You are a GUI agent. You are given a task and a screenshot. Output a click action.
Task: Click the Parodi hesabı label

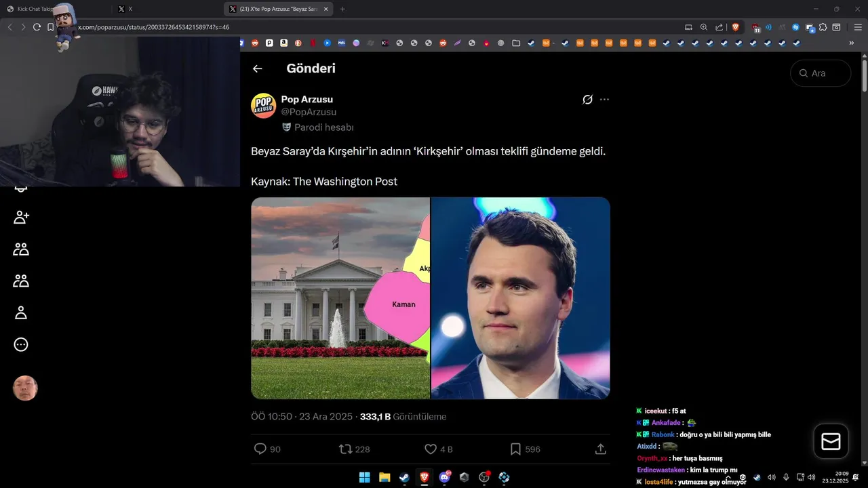tap(318, 127)
